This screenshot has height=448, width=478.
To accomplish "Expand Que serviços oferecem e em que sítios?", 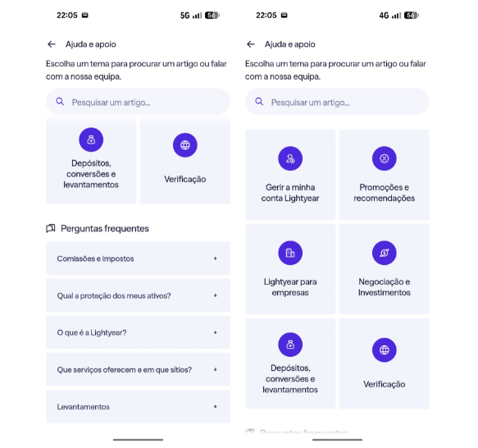I will click(138, 369).
